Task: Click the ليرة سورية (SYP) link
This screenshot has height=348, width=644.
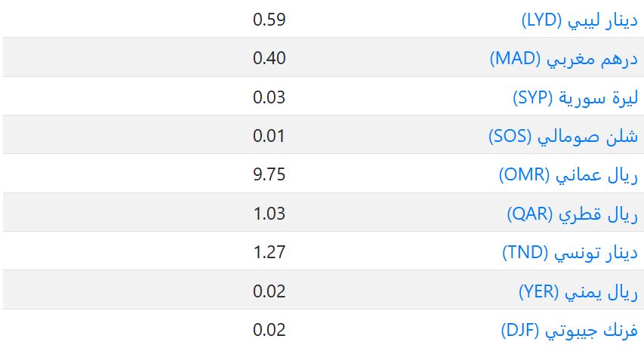Action: pyautogui.click(x=575, y=98)
